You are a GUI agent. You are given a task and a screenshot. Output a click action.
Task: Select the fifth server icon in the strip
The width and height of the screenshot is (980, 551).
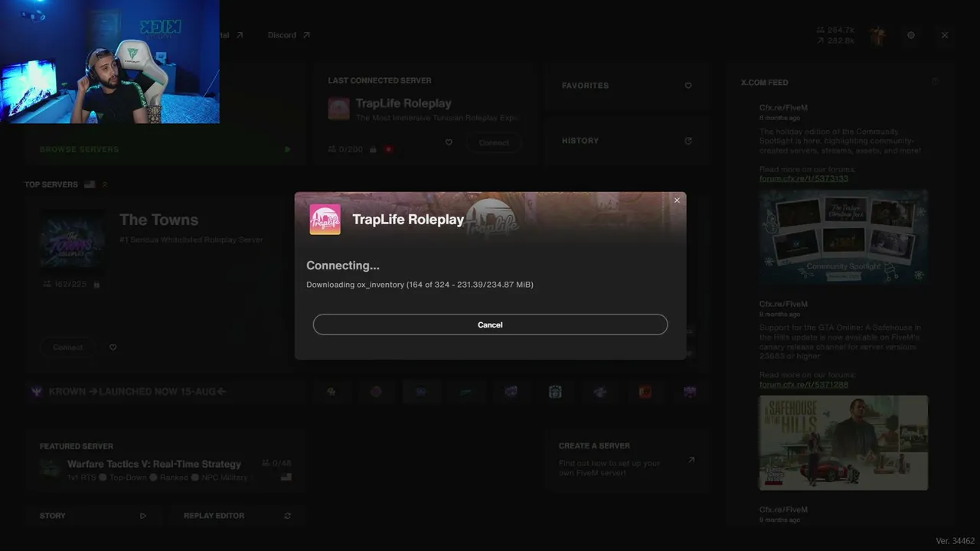pos(511,392)
